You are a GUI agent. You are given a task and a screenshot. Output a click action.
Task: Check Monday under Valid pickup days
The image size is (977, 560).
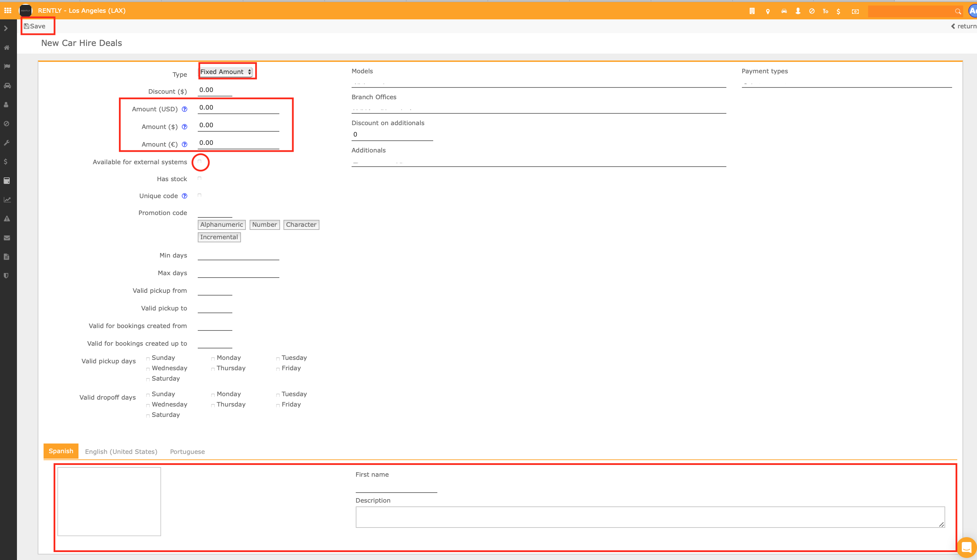pyautogui.click(x=213, y=359)
